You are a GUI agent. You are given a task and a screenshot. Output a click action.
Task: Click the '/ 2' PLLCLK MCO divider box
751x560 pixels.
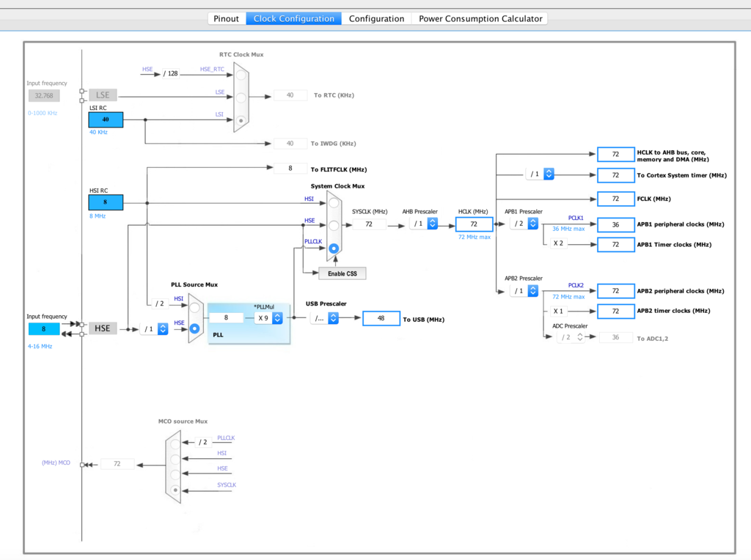click(203, 442)
